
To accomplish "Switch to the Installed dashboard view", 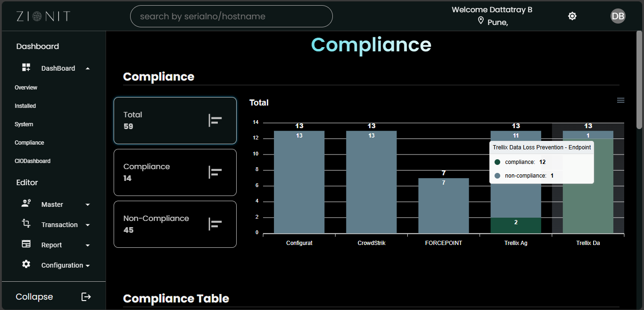I will (25, 106).
